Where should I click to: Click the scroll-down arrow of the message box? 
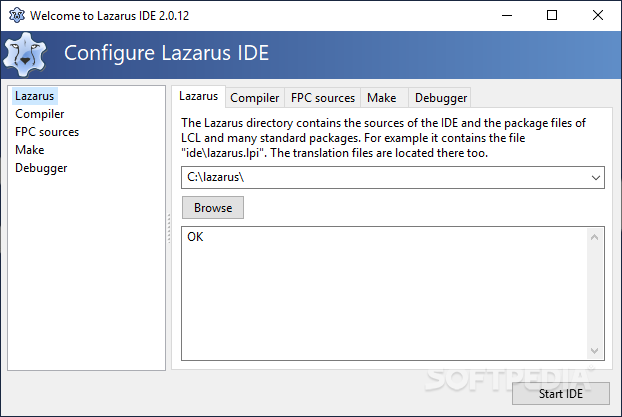tap(594, 351)
